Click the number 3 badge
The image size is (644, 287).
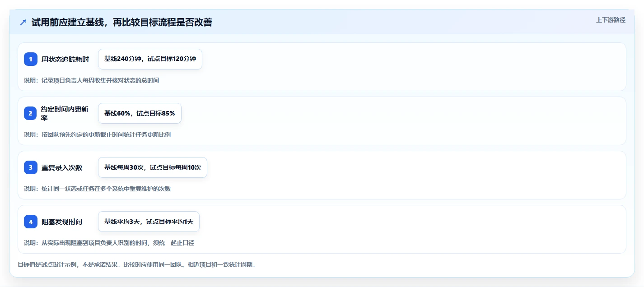point(31,167)
